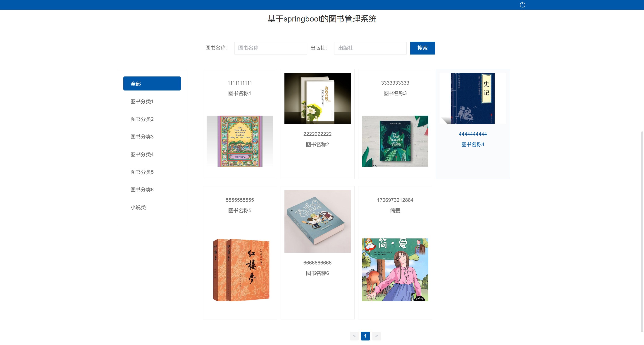Screen dimensions: 644x345
Task: Open the 红楼梦 book cover image
Action: pos(240,270)
